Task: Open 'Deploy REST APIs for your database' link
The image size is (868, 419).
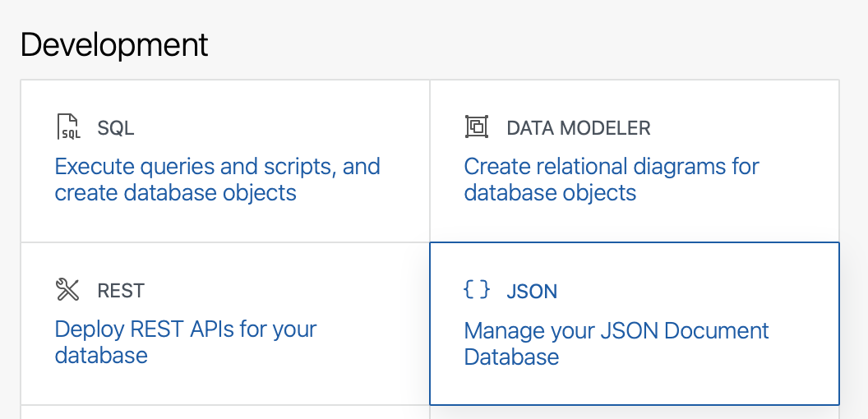Action: tap(186, 342)
